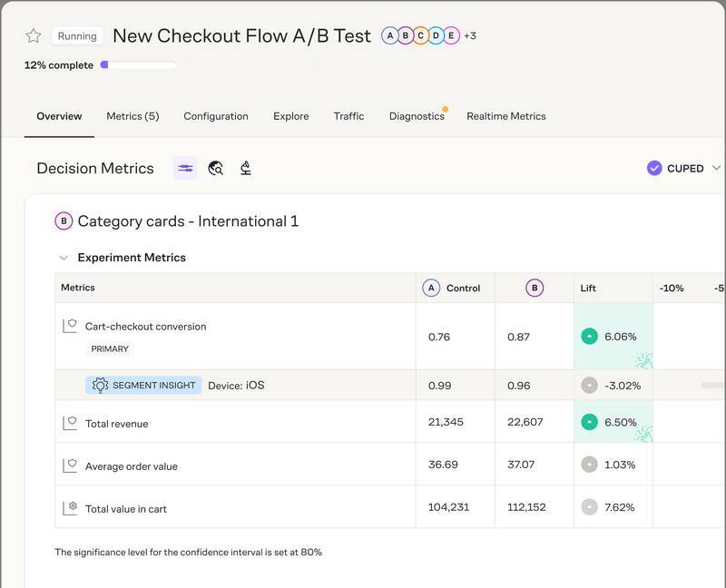Toggle the CUPED checkmark
The height and width of the screenshot is (588, 726).
pos(654,168)
